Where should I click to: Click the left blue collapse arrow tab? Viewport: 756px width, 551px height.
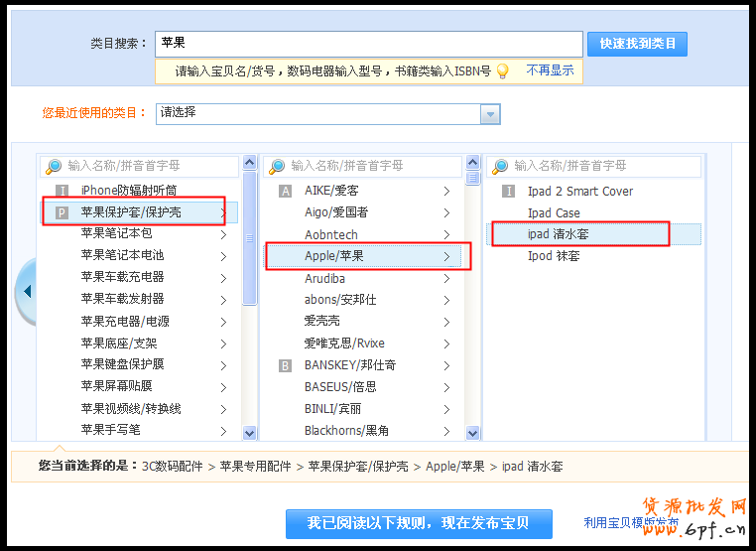pyautogui.click(x=26, y=292)
